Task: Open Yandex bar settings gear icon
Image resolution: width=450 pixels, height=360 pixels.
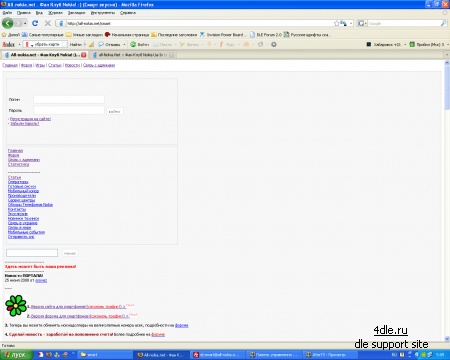Action: (x=274, y=44)
